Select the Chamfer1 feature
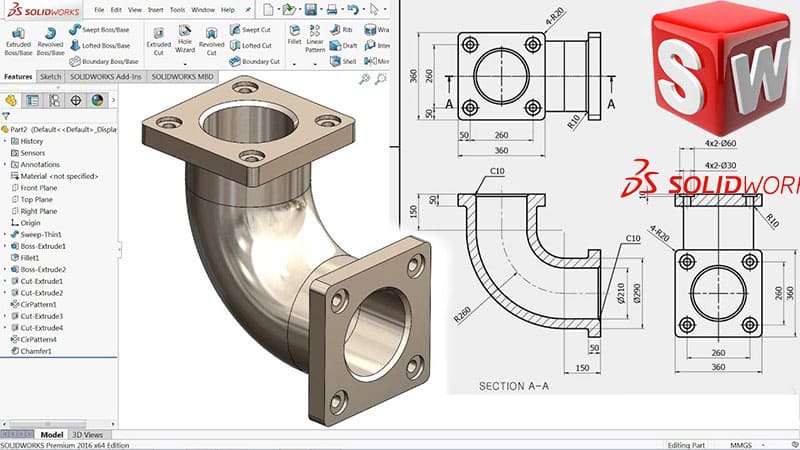Viewport: 800px width, 450px height. (x=31, y=351)
